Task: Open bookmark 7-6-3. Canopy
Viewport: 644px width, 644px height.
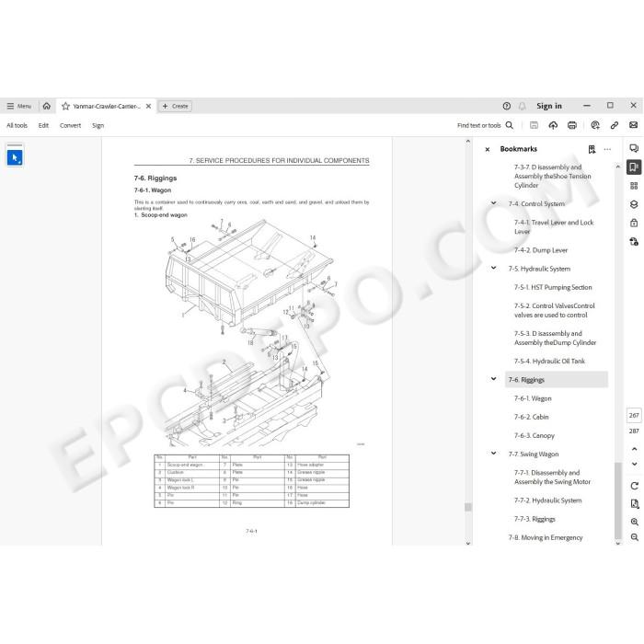Action: tap(534, 435)
